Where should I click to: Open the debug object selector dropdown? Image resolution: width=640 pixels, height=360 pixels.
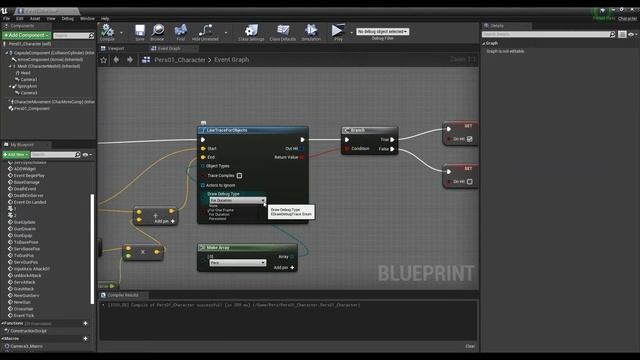[x=382, y=31]
